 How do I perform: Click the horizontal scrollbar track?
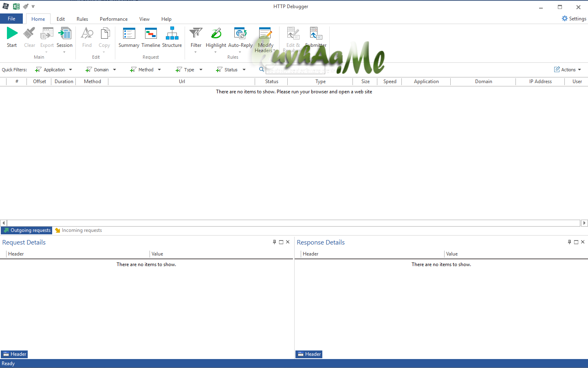pyautogui.click(x=293, y=223)
